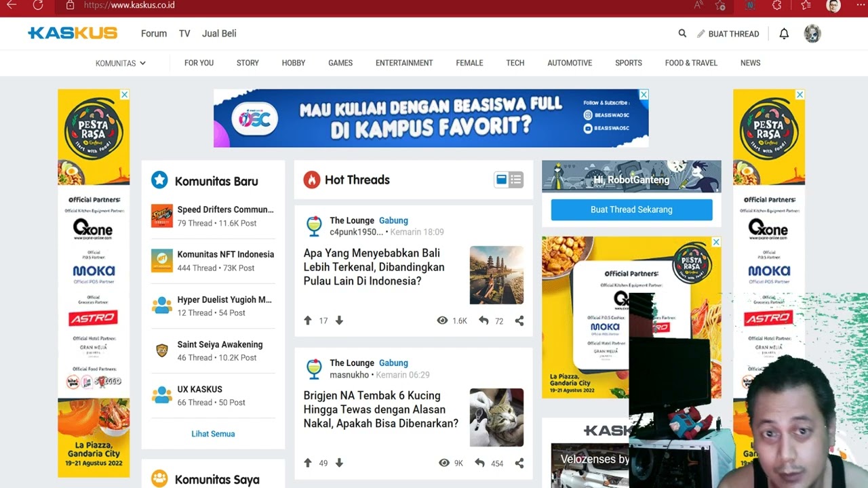Share the Bali thread
Viewport: 868px width, 488px height.
519,321
